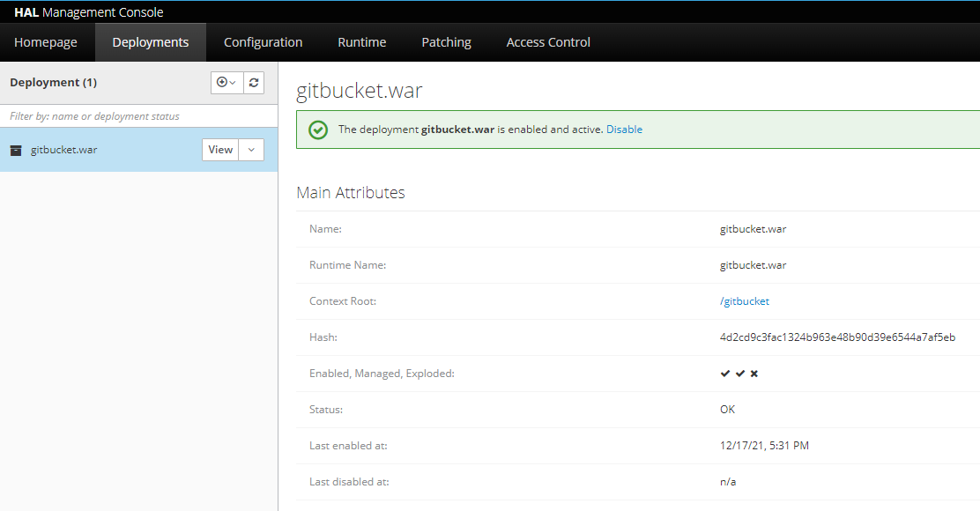Screen dimensions: 980x511
Task: Click the Runtime Name value gitbucket.war
Action: click(x=754, y=265)
